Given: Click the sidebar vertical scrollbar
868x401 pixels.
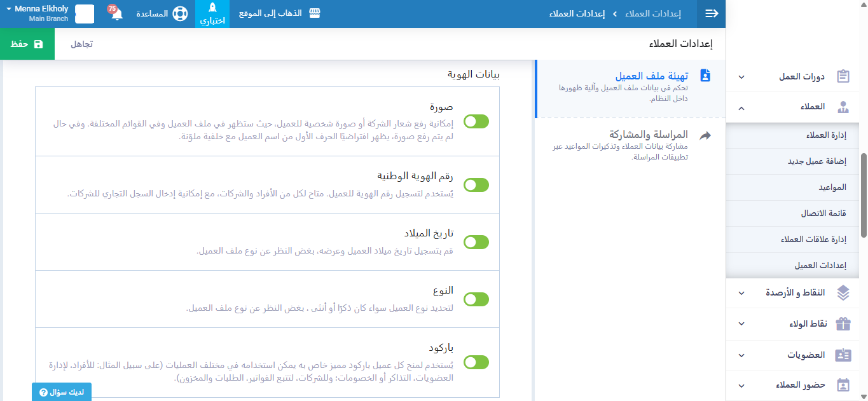Looking at the screenshot, I should [864, 196].
